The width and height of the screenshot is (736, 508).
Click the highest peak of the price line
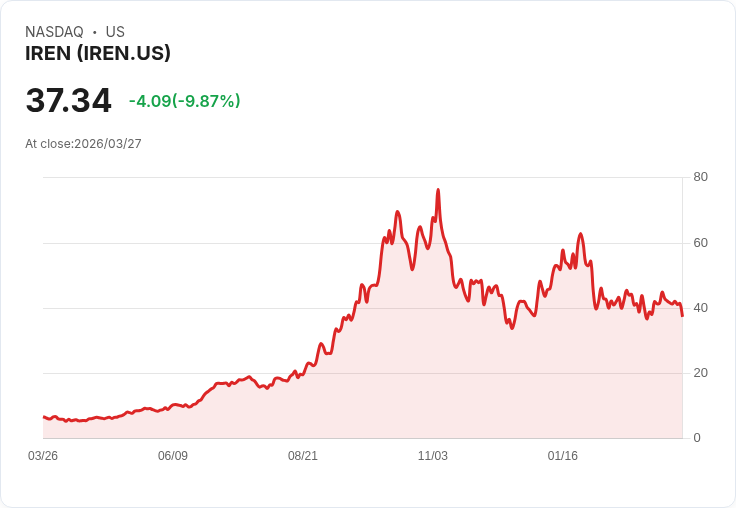pos(438,190)
